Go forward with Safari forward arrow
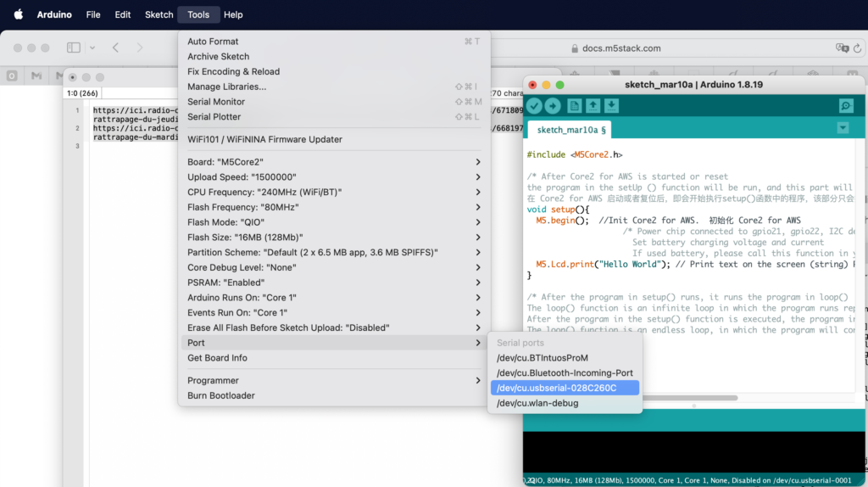868x487 pixels. tap(140, 48)
